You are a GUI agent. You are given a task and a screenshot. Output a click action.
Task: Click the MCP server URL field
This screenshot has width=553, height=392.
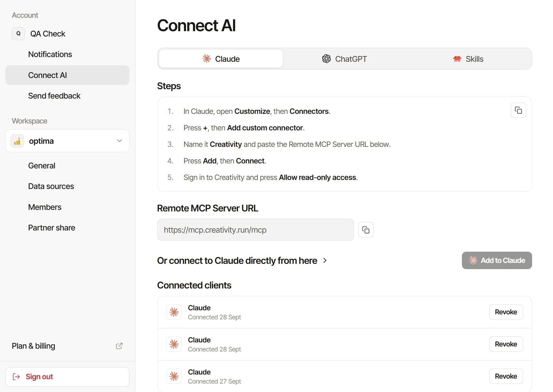[x=255, y=230]
